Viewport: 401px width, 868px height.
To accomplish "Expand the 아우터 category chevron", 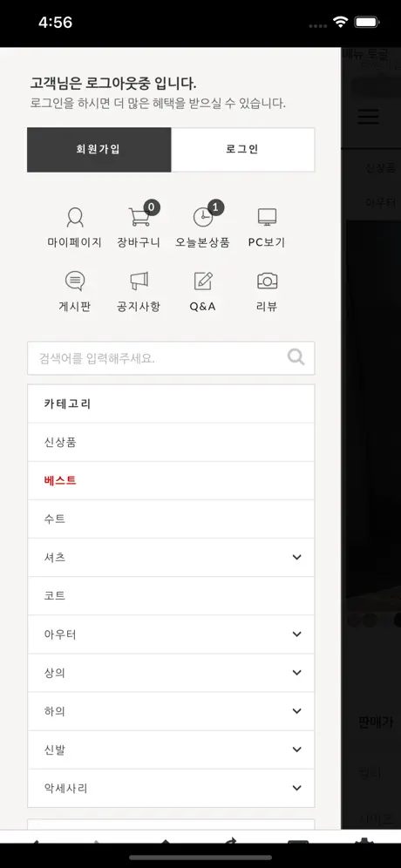I will (297, 634).
